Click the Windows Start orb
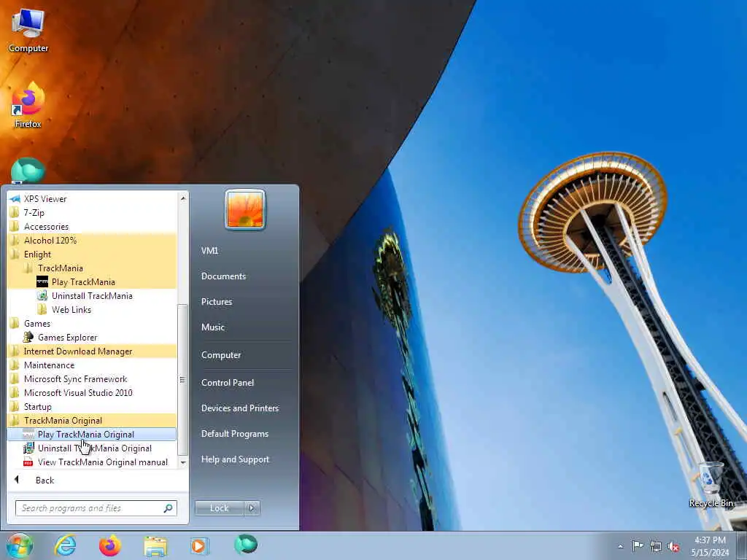The height and width of the screenshot is (560, 747). [x=20, y=545]
